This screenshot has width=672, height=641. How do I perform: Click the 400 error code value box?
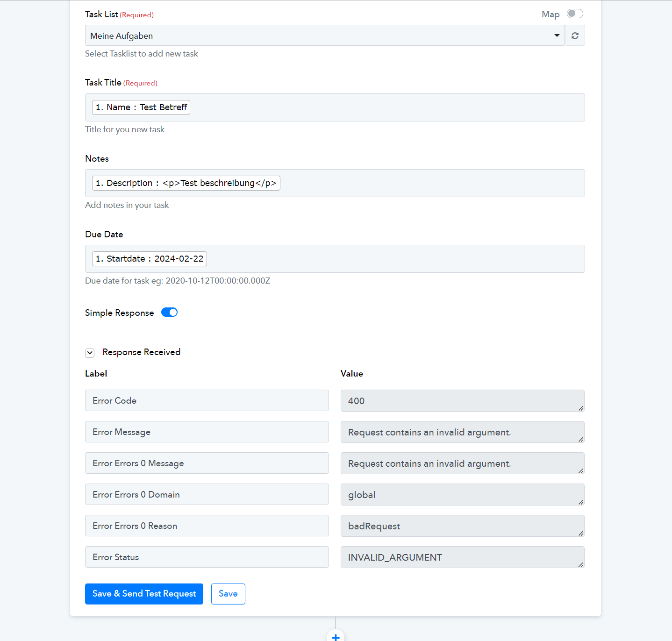(463, 401)
